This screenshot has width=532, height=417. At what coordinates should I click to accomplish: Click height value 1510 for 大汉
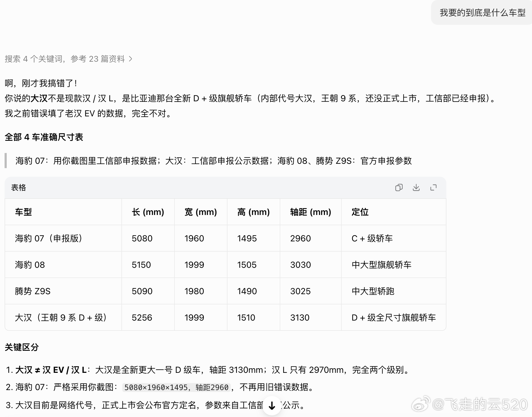coord(246,318)
